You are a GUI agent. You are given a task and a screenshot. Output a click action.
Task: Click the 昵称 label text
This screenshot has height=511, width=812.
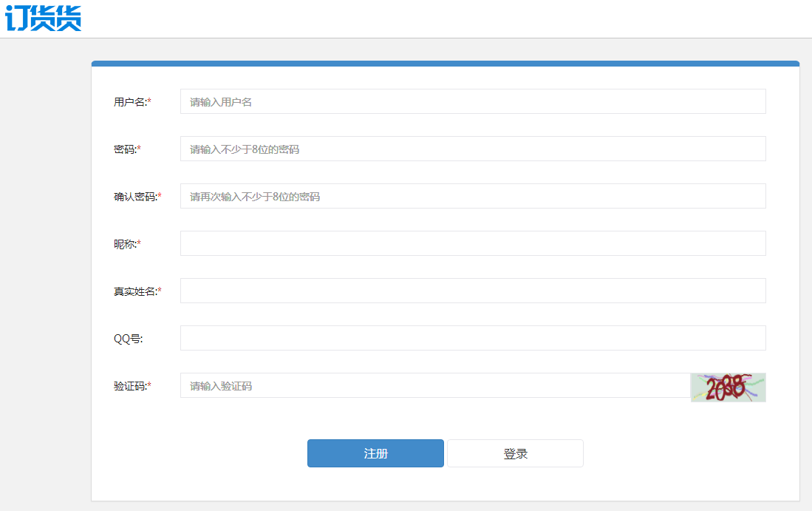pyautogui.click(x=124, y=244)
